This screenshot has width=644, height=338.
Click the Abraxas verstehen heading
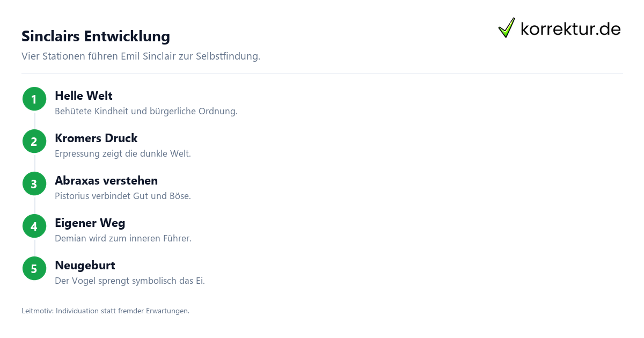coord(106,181)
